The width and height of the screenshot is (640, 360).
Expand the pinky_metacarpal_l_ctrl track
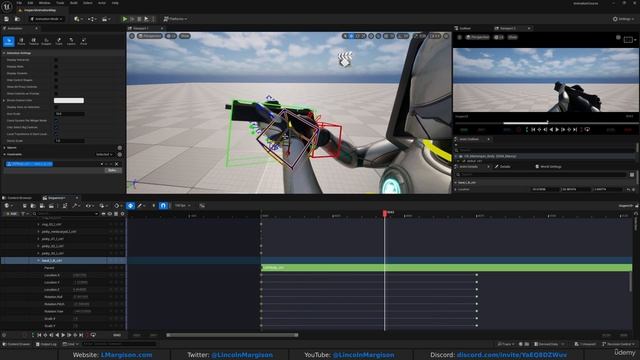pos(39,231)
